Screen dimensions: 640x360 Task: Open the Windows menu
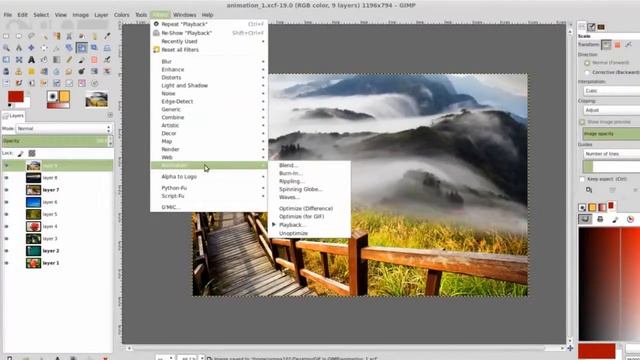[184, 15]
